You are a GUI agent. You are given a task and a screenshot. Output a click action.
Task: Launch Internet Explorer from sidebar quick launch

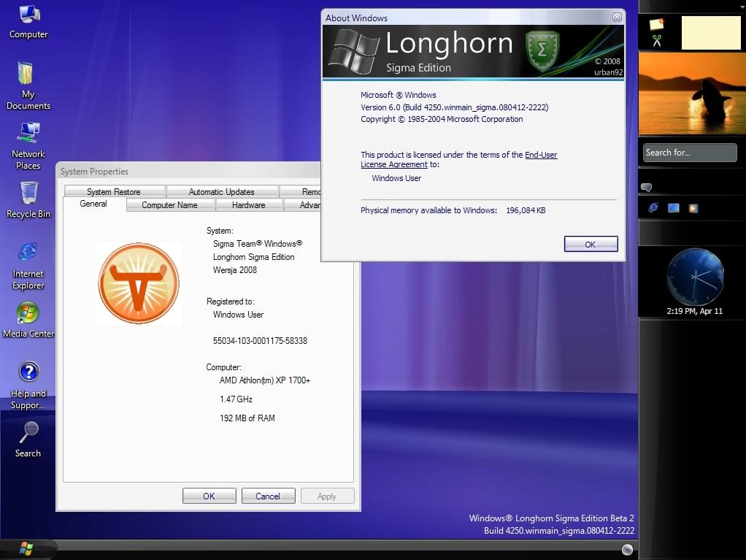[653, 207]
